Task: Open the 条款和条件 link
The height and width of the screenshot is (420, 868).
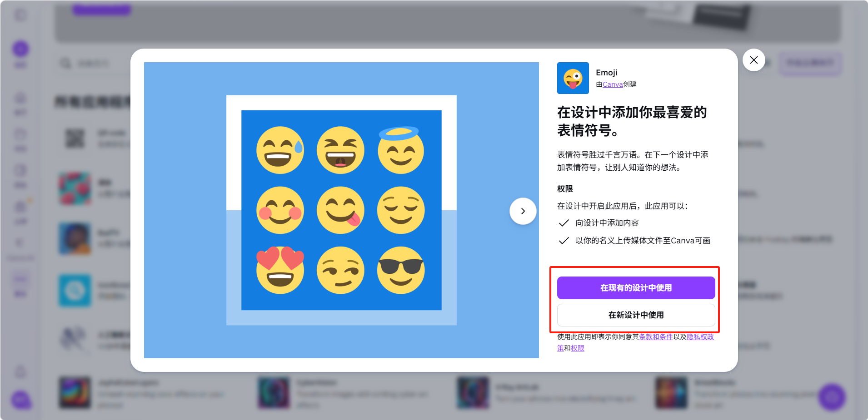Action: coord(655,337)
